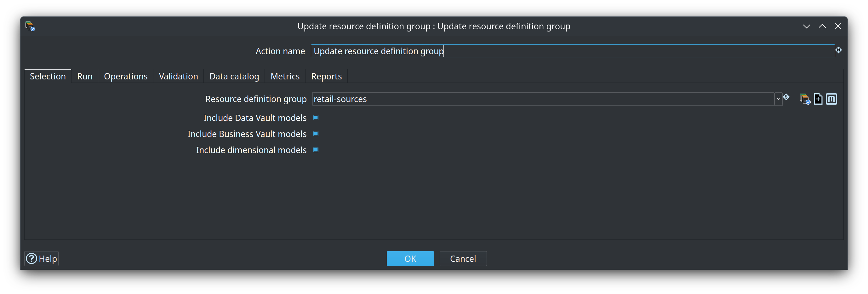Click the dialog window icon in title bar
This screenshot has width=868, height=294.
tap(30, 26)
